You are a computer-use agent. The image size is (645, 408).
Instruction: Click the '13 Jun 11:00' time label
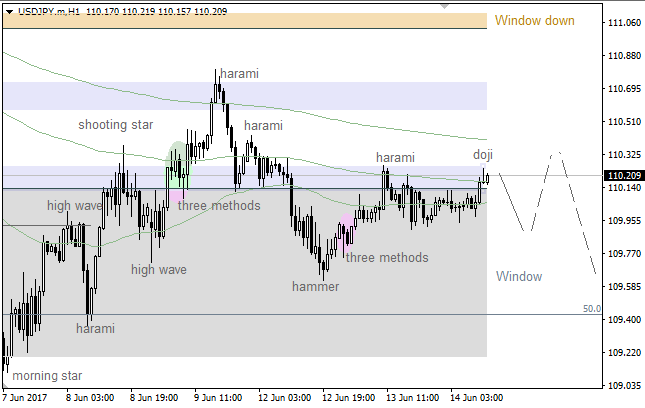click(413, 397)
